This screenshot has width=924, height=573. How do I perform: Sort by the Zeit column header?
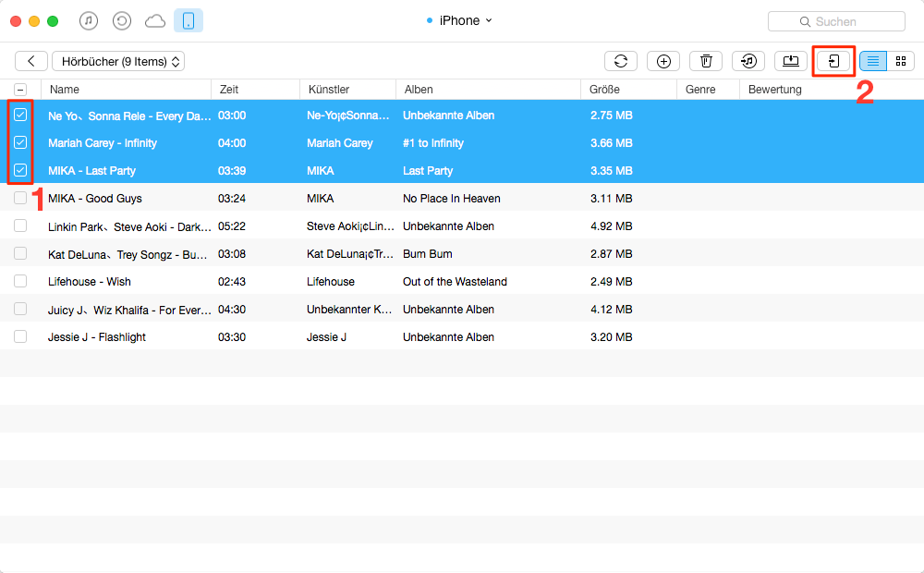(x=256, y=90)
